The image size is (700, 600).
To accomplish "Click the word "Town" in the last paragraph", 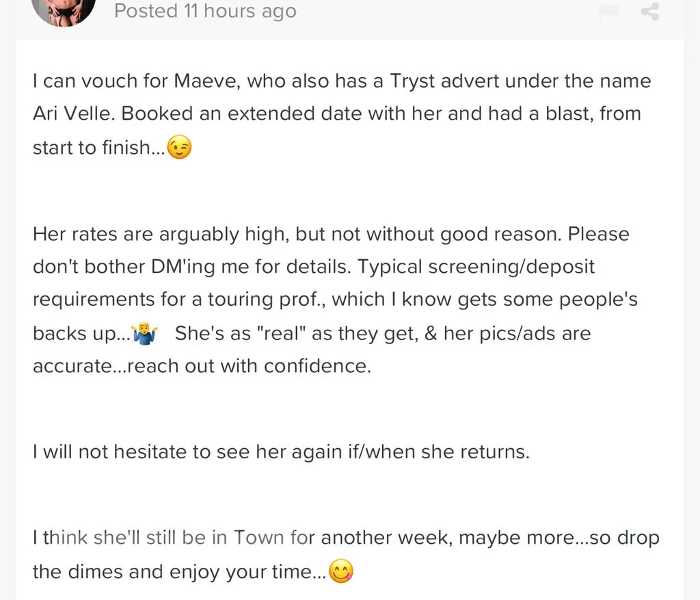I will pyautogui.click(x=258, y=538).
